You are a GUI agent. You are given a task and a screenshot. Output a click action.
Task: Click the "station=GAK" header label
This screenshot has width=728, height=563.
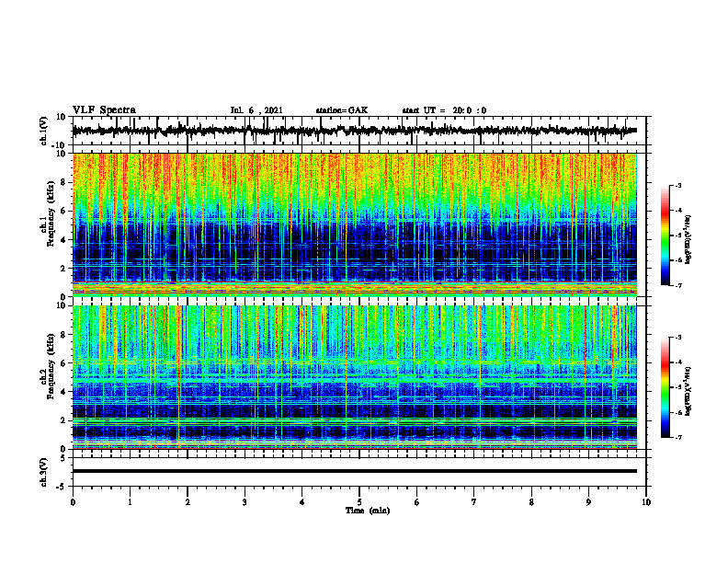point(342,110)
